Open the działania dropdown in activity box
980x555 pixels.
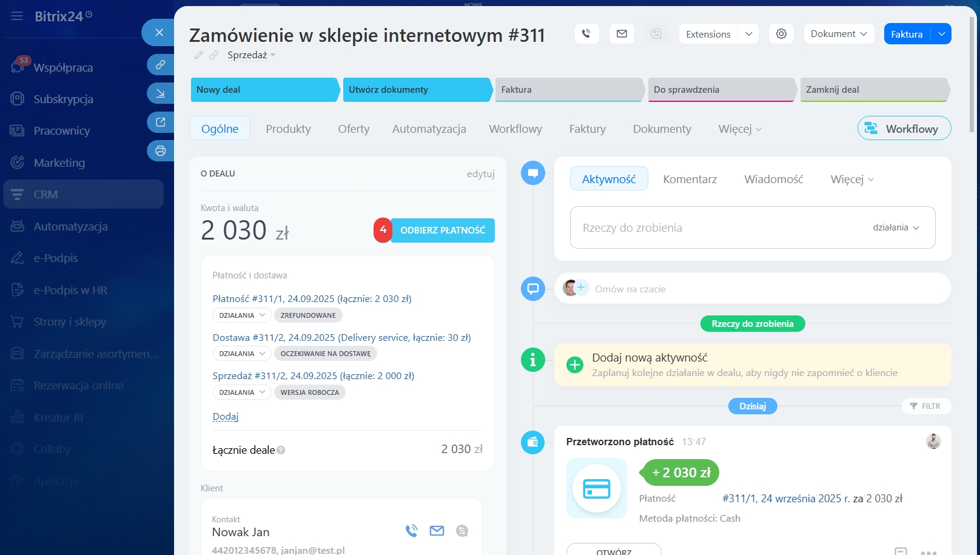(896, 227)
